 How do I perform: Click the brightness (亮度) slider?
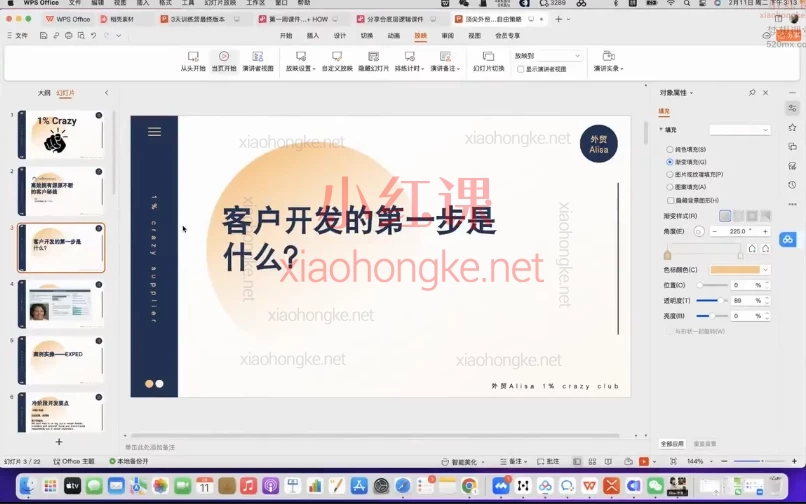point(711,315)
